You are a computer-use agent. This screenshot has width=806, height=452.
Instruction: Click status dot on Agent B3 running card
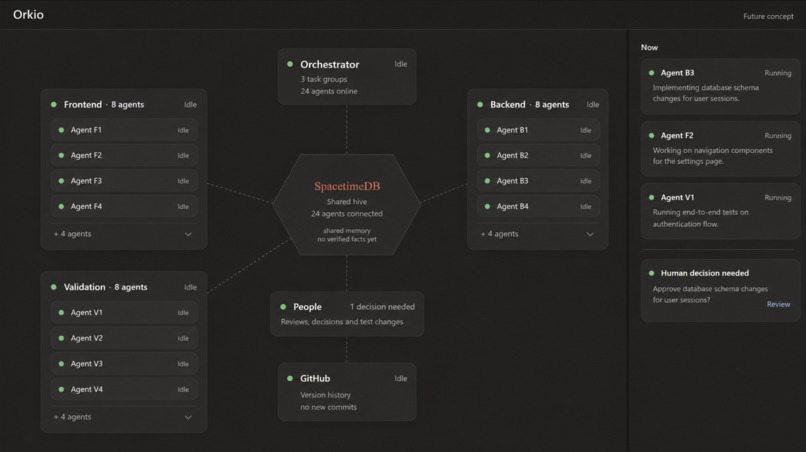point(651,73)
